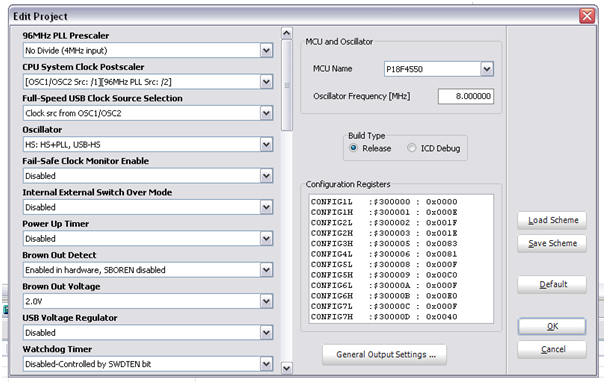Click the CONFIG3H register row
The image size is (606, 384).
pyautogui.click(x=384, y=243)
